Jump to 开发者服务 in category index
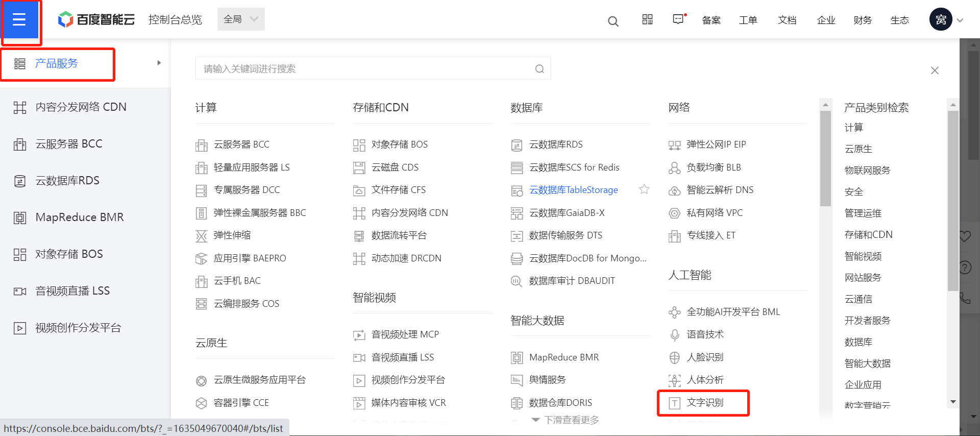This screenshot has width=980, height=436. 867,321
